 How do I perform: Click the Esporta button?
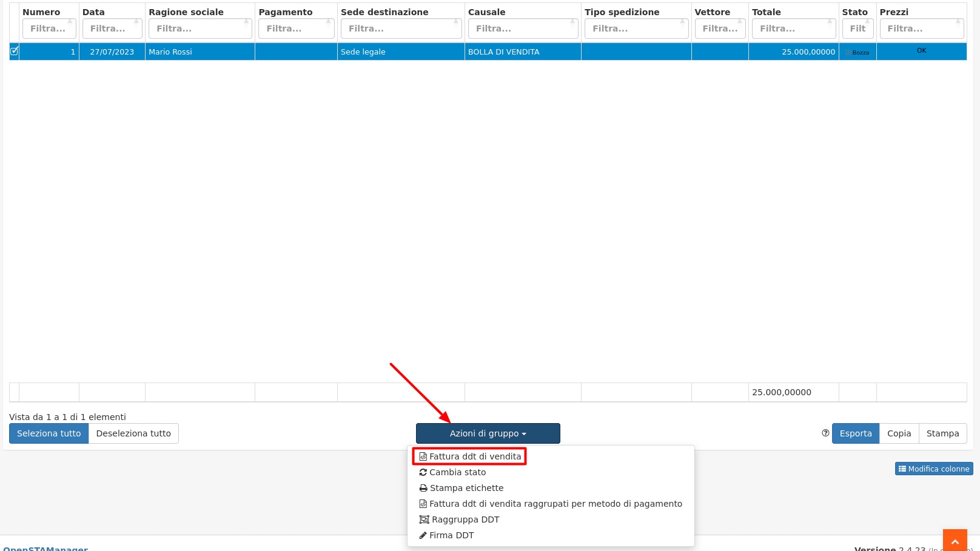(x=855, y=433)
